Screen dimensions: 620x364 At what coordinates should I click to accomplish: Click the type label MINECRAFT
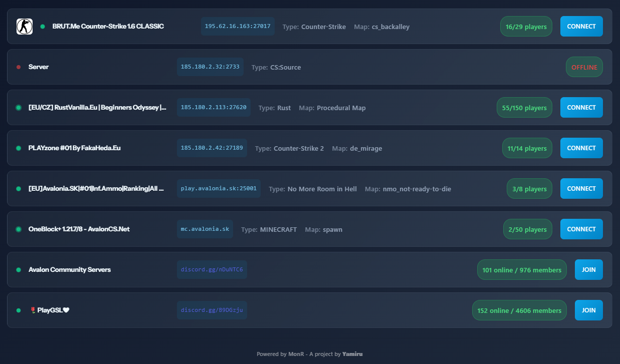tap(278, 230)
